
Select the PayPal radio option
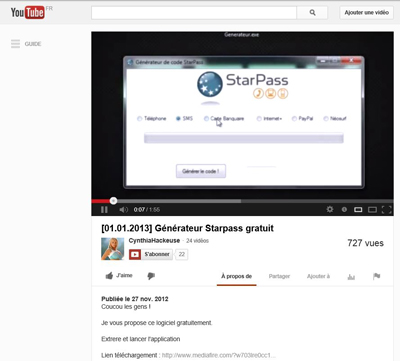point(294,119)
